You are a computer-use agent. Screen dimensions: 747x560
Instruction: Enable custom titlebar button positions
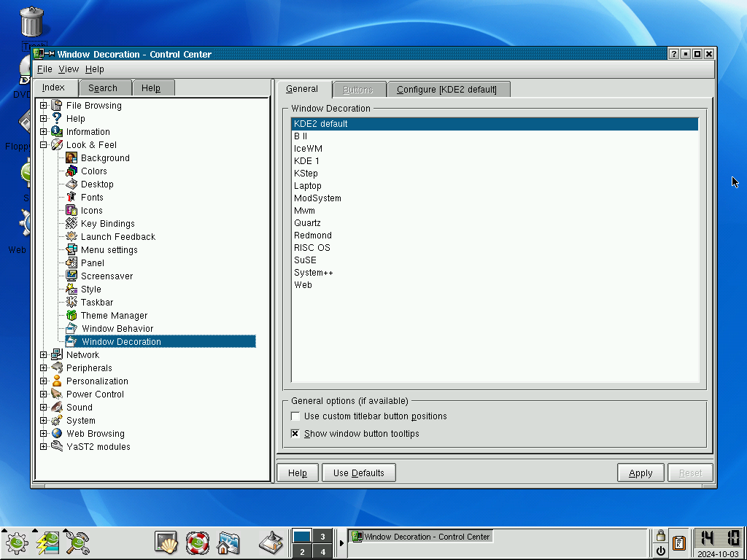point(295,416)
